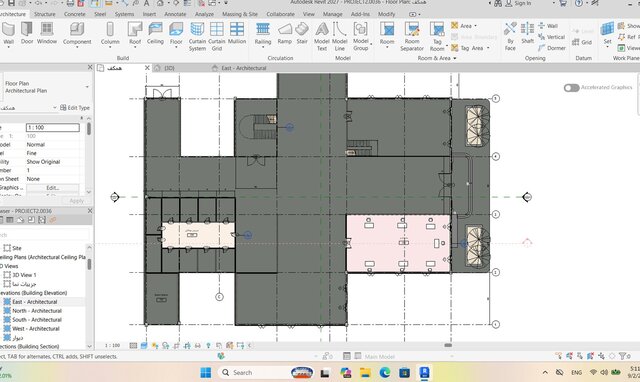Viewport: 640px width, 382px height.
Task: Select the Wall opening tool
Action: tap(548, 26)
